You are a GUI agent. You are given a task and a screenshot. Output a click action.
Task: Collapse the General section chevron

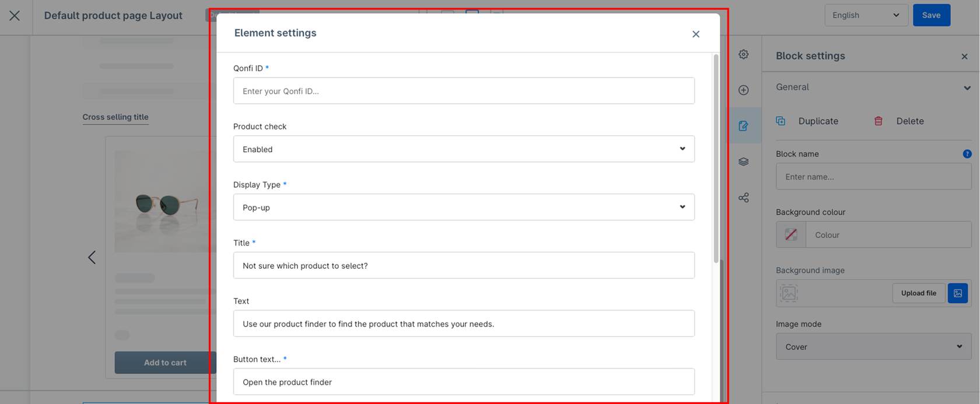point(967,87)
